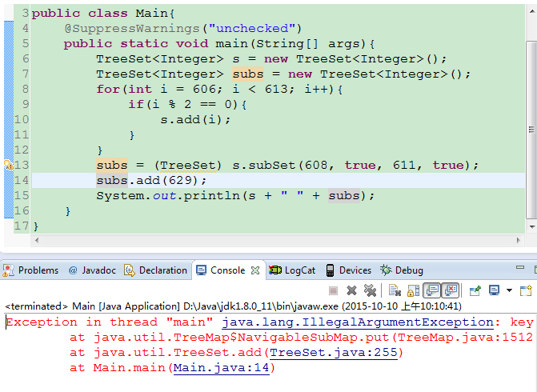Toggle Scroll Lock in the console
537x392 pixels.
[x=414, y=290]
